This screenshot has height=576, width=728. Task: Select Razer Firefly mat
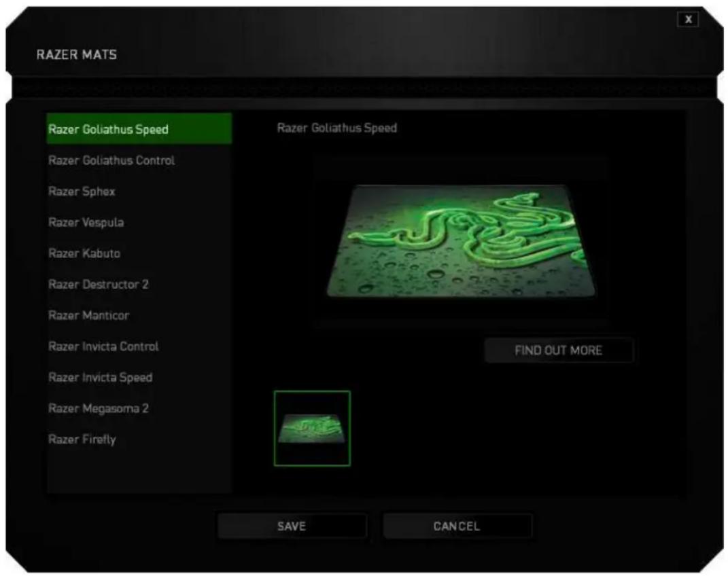[x=139, y=439]
